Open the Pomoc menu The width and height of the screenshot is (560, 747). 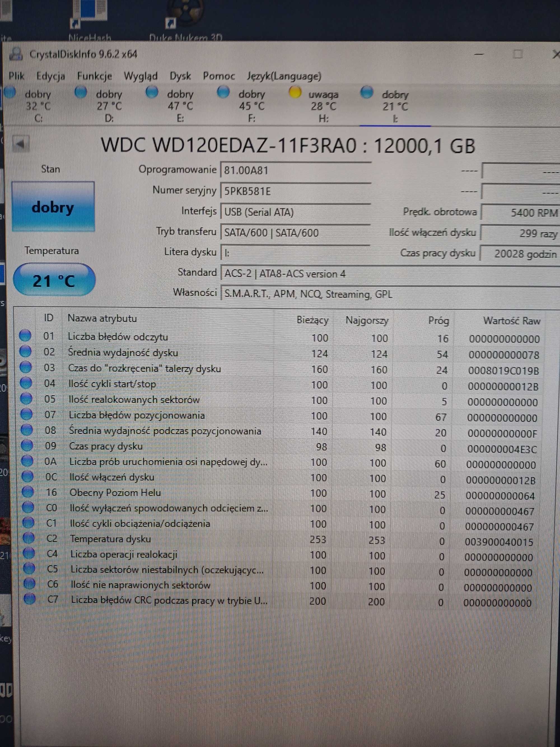pos(219,76)
